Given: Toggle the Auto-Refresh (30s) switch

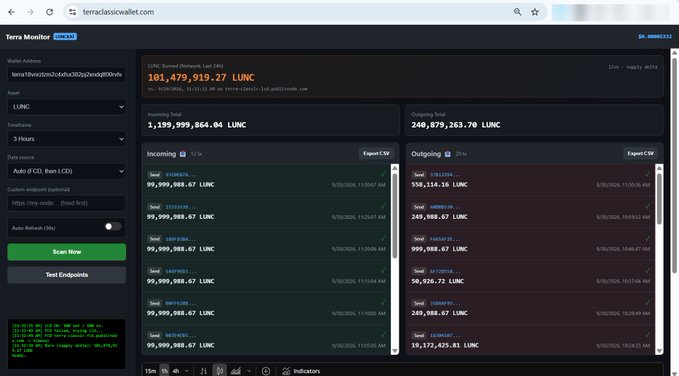Looking at the screenshot, I should (113, 227).
